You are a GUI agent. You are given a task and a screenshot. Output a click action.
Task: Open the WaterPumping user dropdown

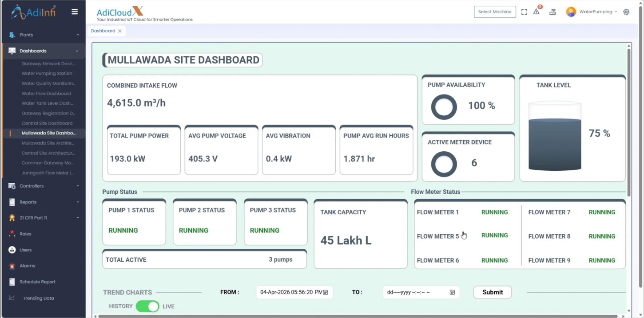click(592, 12)
